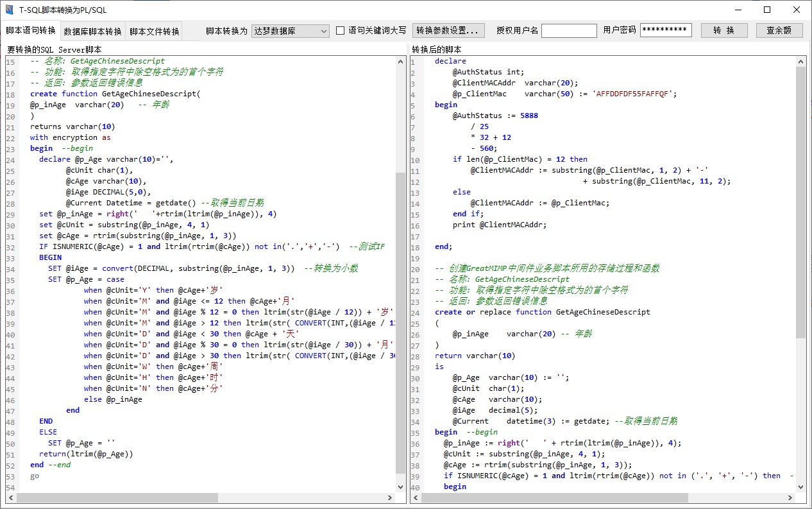Enable the 语句关键词大写 checkbox
The width and height of the screenshot is (812, 509).
coord(341,30)
